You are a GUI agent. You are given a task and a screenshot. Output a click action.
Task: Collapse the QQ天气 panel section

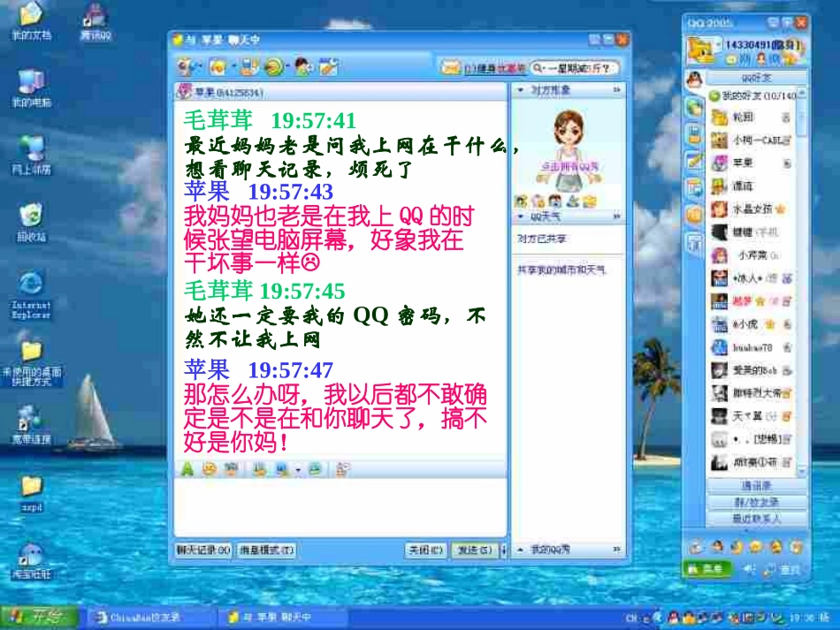(520, 216)
